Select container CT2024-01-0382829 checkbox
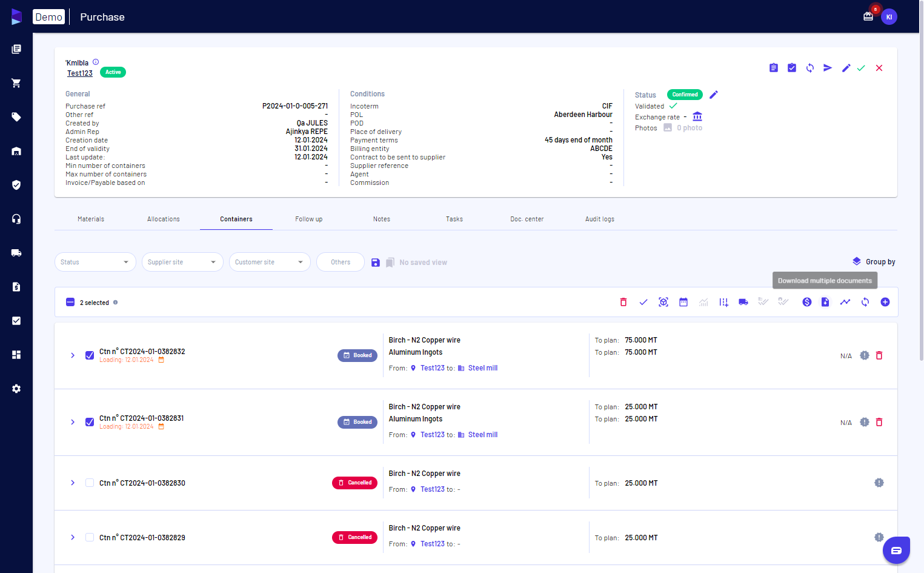This screenshot has width=924, height=573. (x=90, y=537)
